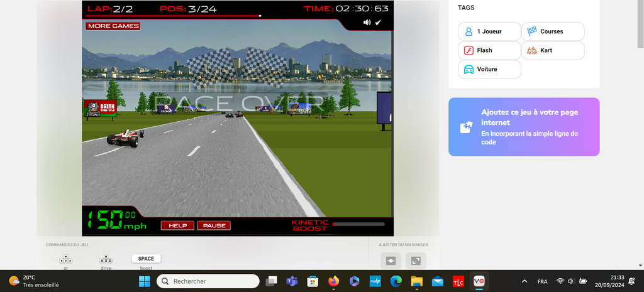Select the Voiture tag
Viewport: 644px width, 292px height.
[489, 69]
